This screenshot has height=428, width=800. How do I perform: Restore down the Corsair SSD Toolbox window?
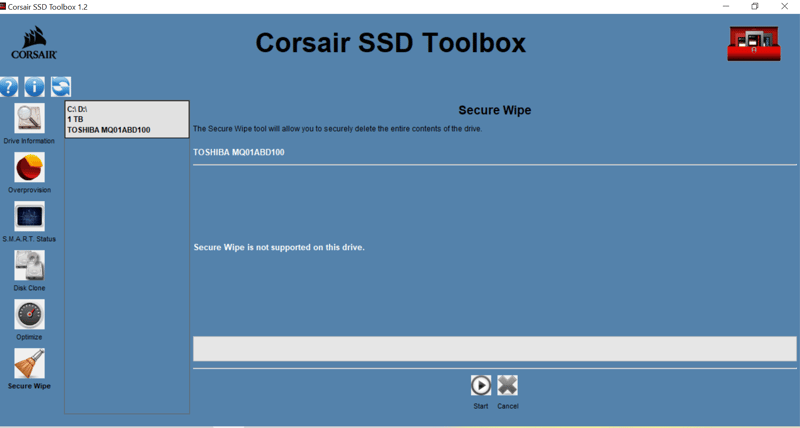755,7
